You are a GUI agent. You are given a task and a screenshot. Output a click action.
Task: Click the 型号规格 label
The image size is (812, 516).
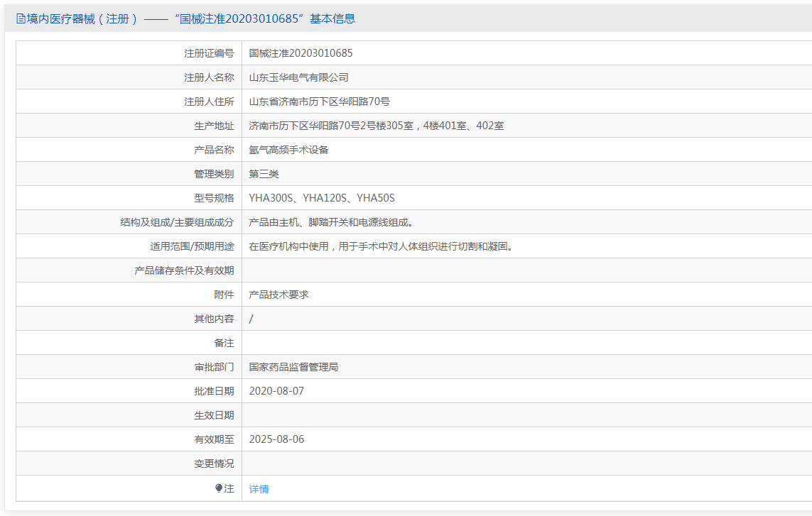click(x=214, y=198)
